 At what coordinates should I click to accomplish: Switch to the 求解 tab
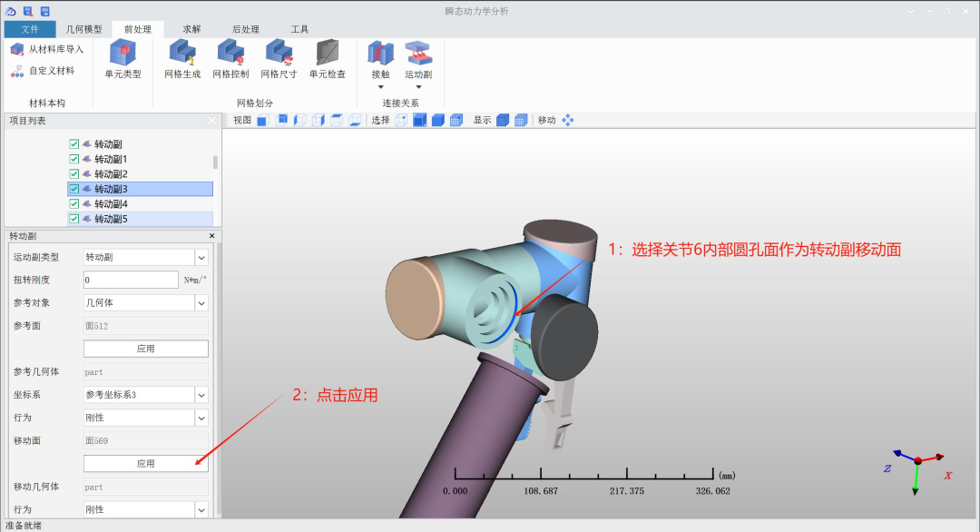(191, 29)
